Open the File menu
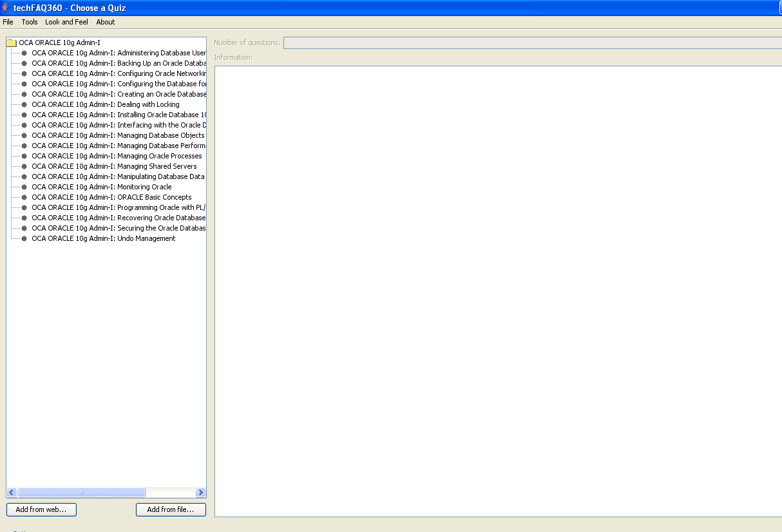Image resolution: width=782 pixels, height=532 pixels. [8, 22]
